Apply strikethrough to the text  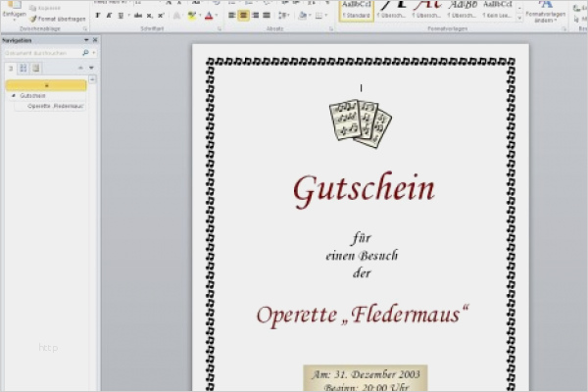pyautogui.click(x=138, y=16)
